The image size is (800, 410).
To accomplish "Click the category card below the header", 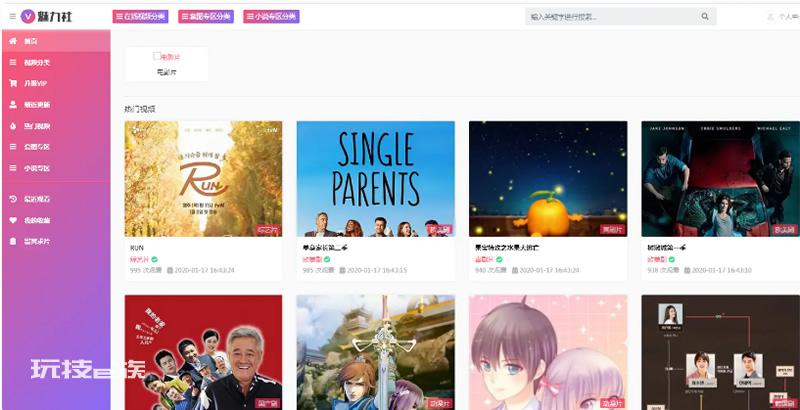I will [166, 64].
